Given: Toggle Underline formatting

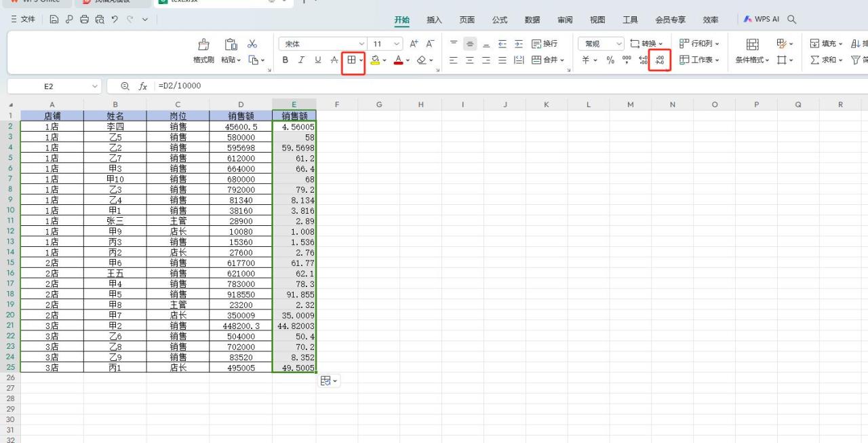Looking at the screenshot, I should point(318,60).
